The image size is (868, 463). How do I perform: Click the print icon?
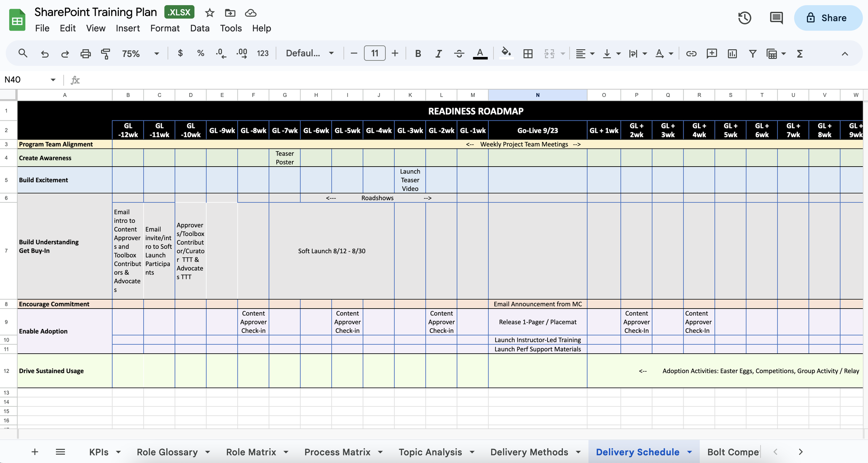tap(85, 53)
